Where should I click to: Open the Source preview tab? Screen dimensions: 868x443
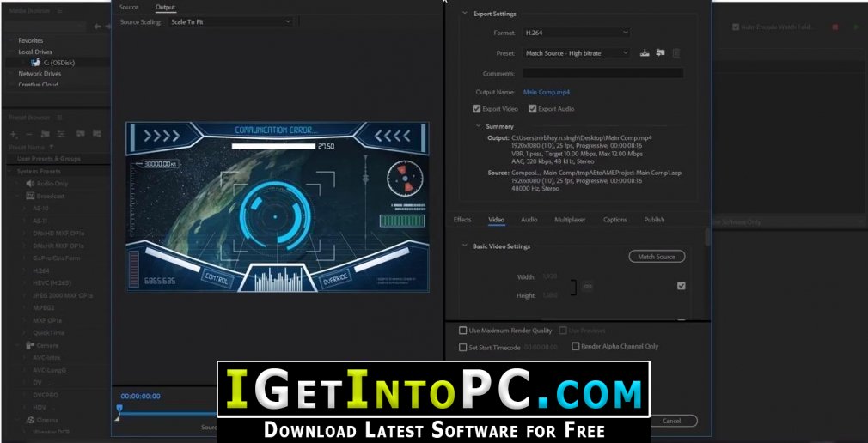[x=129, y=7]
